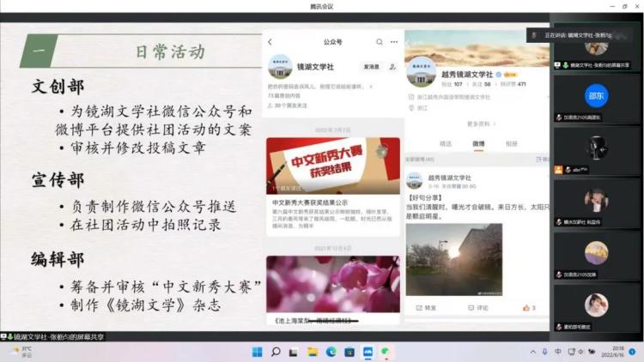Screen dimensions: 644x362
Task: Switch to the 精选 tab on Weibo
Action: pyautogui.click(x=446, y=143)
